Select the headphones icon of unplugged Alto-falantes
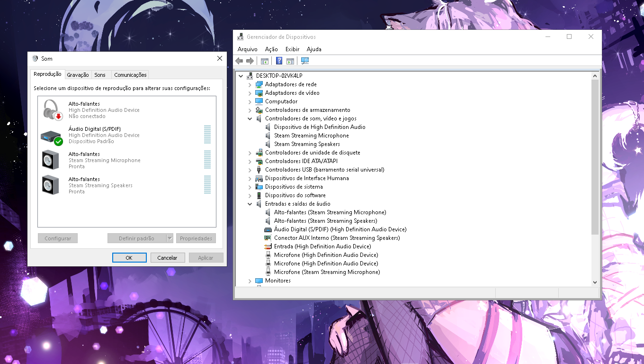The height and width of the screenshot is (364, 644). pyautogui.click(x=52, y=109)
